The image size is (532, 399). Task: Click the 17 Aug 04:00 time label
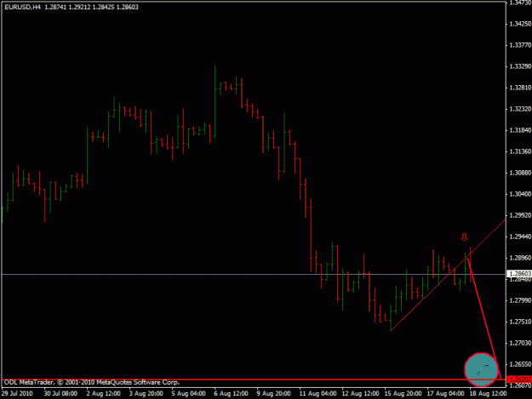pos(445,394)
